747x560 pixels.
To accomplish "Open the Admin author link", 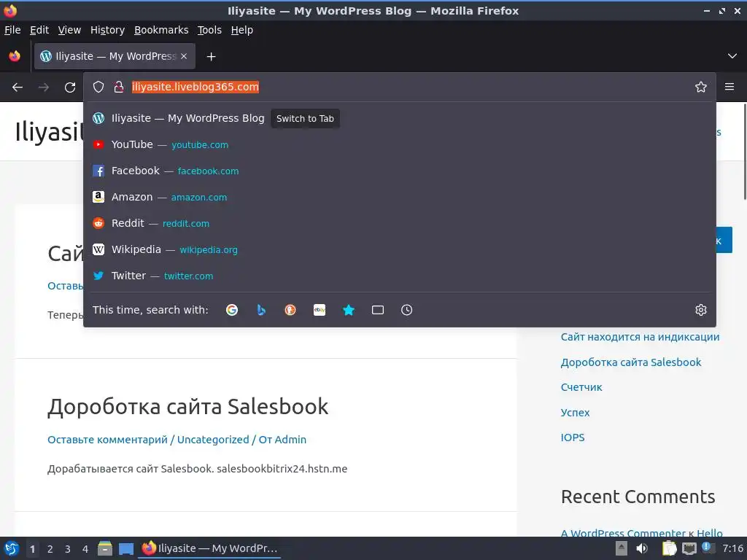I will 289,440.
